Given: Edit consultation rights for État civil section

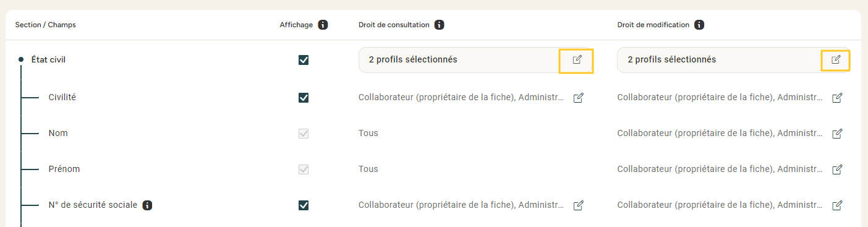Looking at the screenshot, I should [x=577, y=60].
